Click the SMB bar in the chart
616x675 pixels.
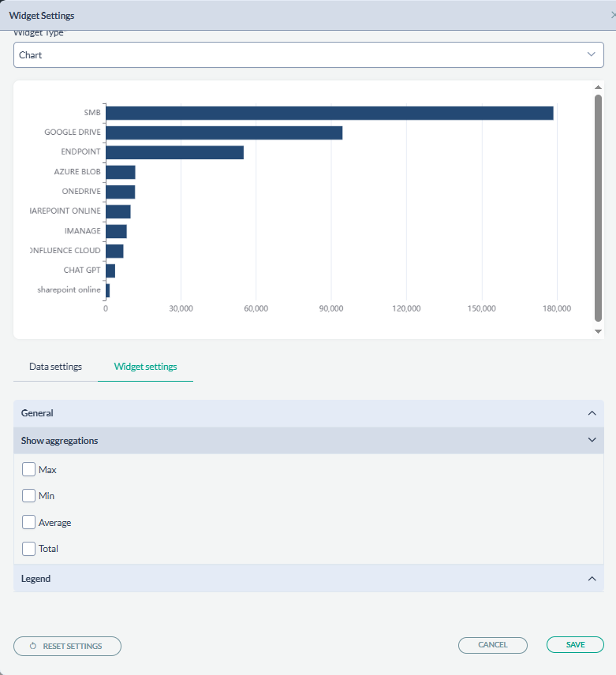coord(329,113)
